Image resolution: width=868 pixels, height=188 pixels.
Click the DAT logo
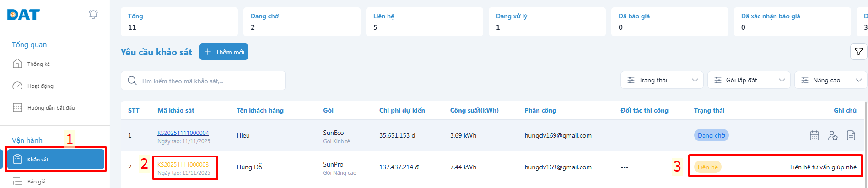(23, 15)
